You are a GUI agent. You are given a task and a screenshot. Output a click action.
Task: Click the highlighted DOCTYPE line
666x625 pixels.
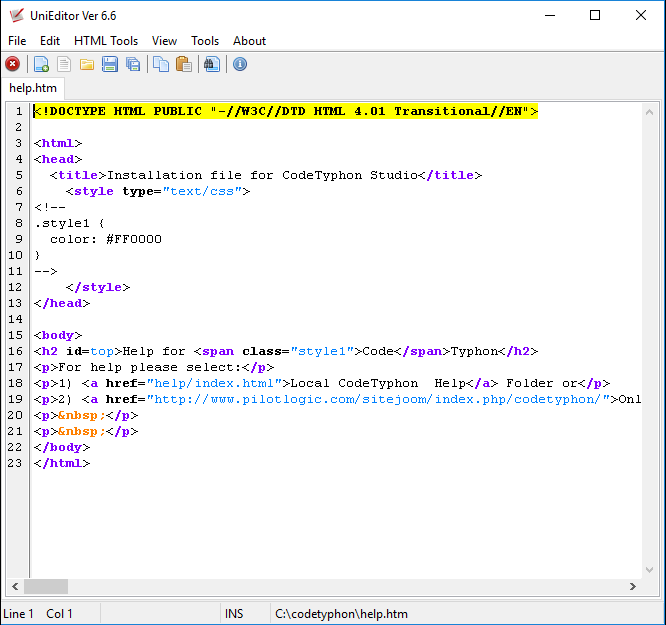286,111
